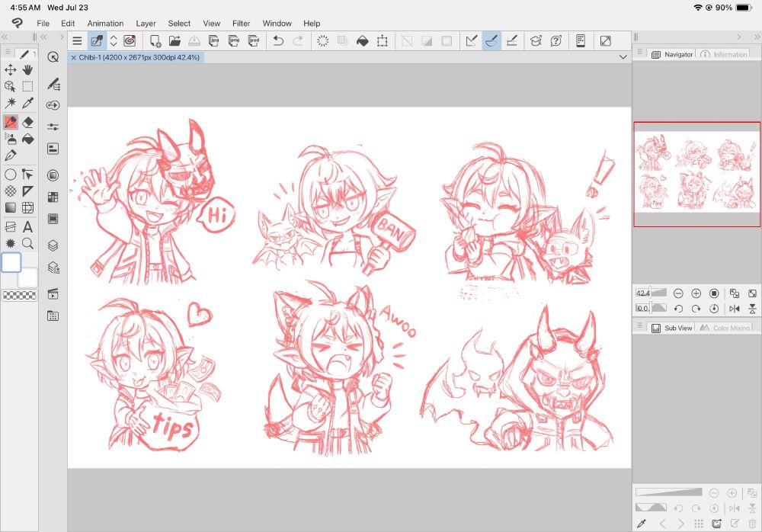
Task: Open the Tool Property sliders icon
Action: point(53,127)
